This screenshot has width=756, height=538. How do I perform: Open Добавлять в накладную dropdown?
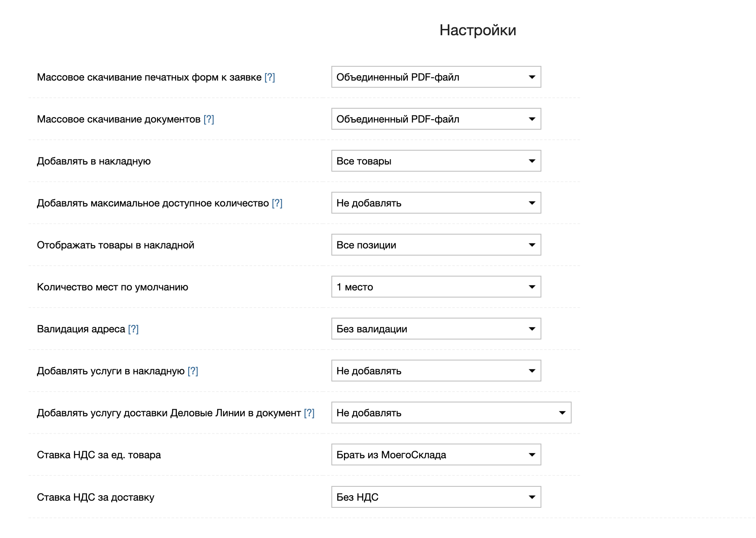tap(436, 161)
